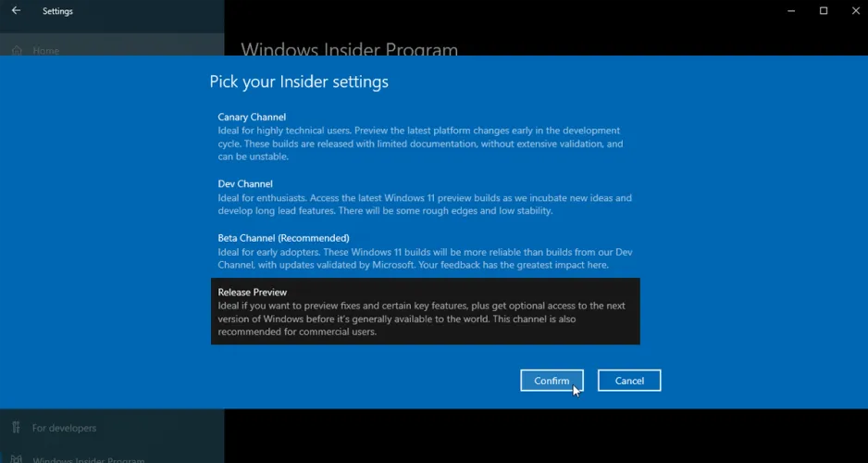Click the Settings title text
The image size is (868, 463).
click(x=57, y=11)
